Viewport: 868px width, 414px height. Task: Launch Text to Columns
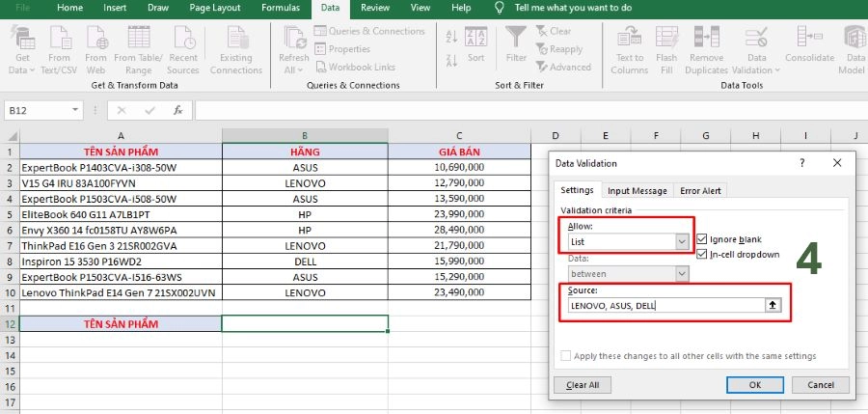pyautogui.click(x=630, y=50)
